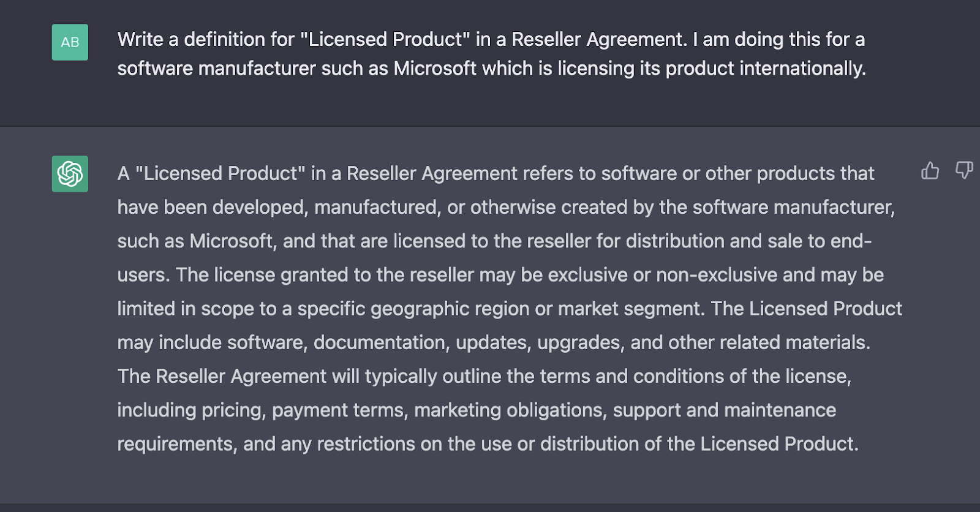Click the AB user avatar
This screenshot has width=980, height=512.
point(70,42)
